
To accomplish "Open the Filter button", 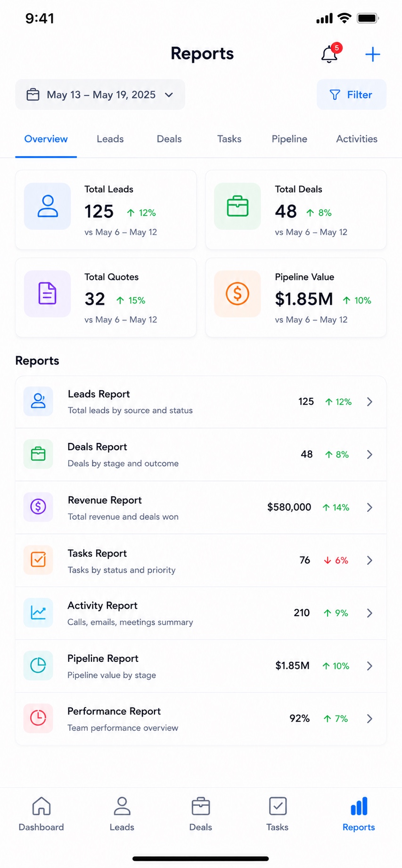I will [352, 95].
